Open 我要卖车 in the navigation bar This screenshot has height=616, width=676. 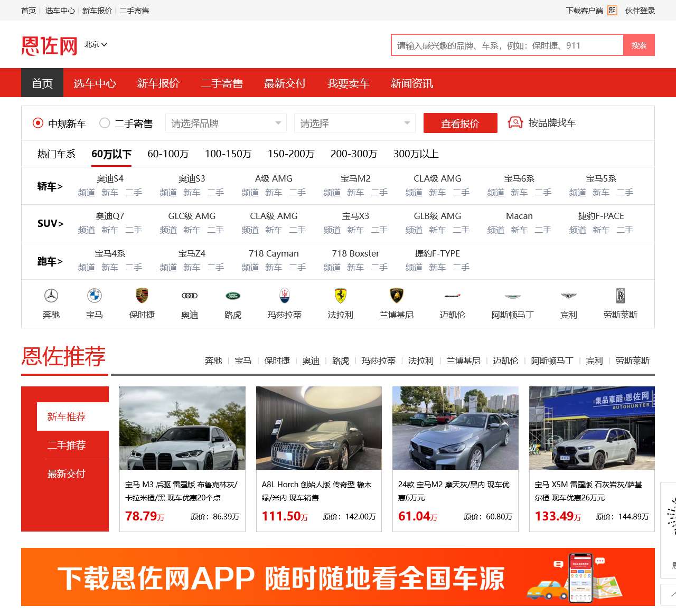349,83
